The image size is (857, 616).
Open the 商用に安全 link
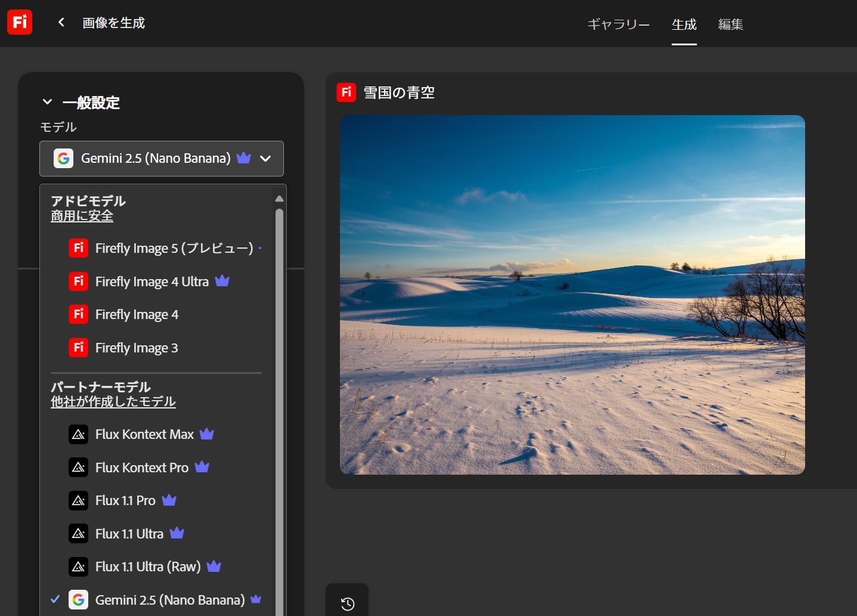(x=82, y=215)
